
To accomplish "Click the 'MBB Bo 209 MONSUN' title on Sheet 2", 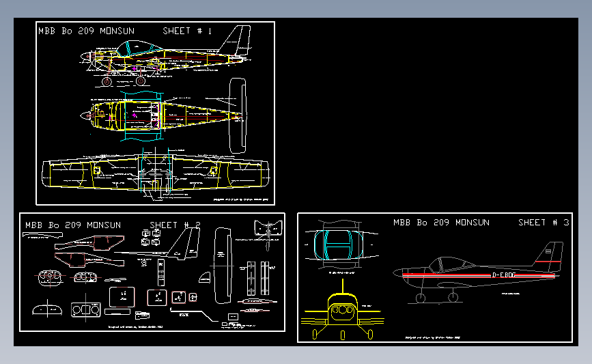I will [73, 225].
